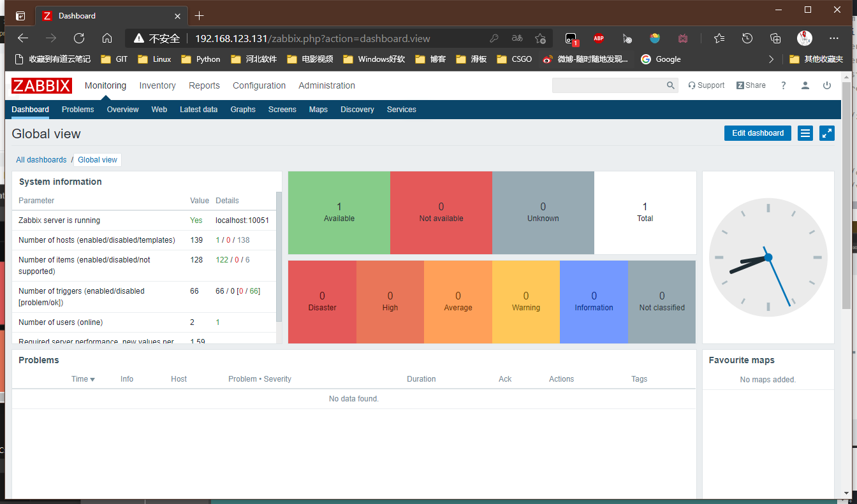Screen dimensions: 857x504
Task: Open browser settings ellipsis menu
Action: [834, 38]
